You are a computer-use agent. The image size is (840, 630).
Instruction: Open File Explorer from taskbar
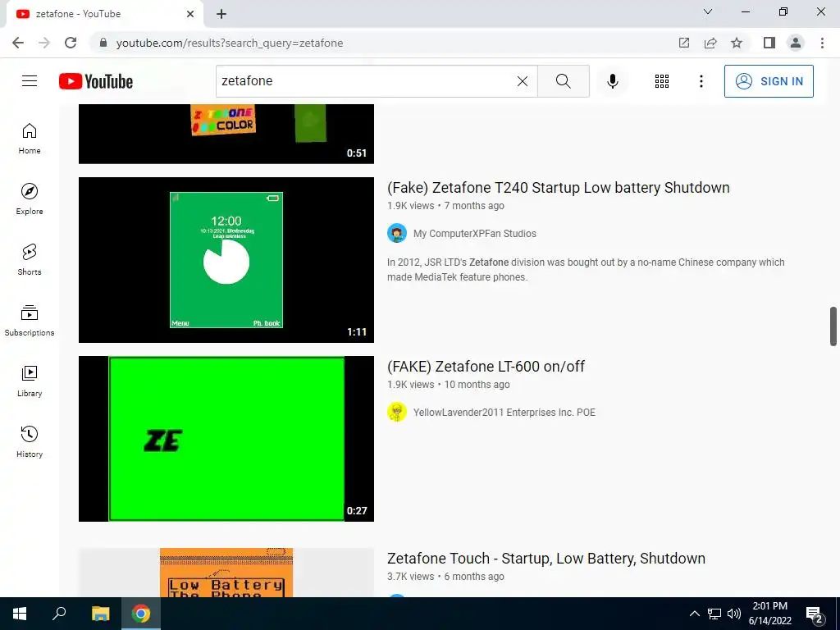(100, 614)
